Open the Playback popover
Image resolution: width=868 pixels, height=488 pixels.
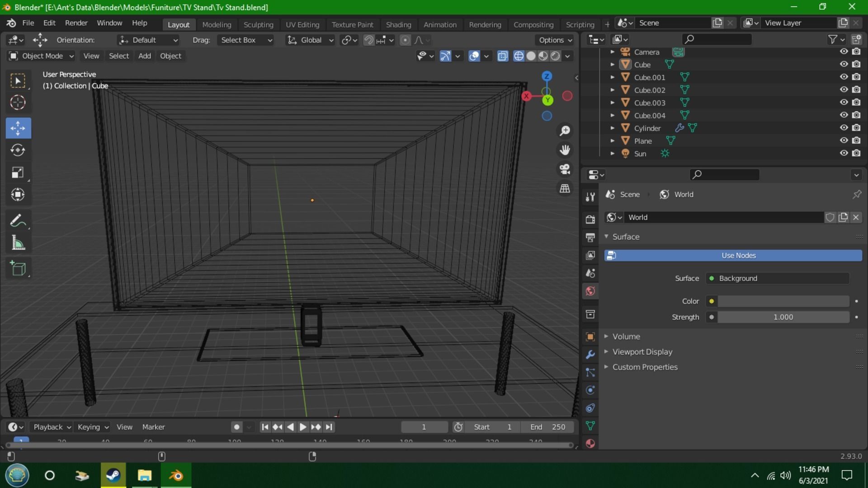pyautogui.click(x=52, y=427)
